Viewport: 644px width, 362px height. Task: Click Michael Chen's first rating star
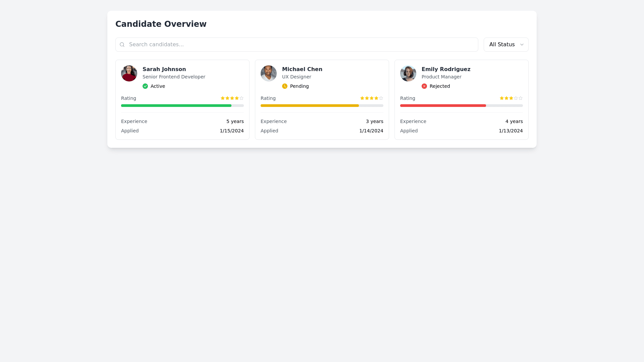(x=362, y=98)
